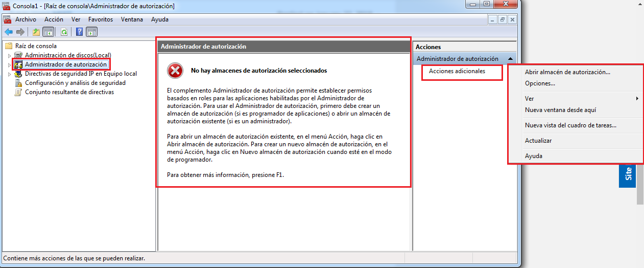The image size is (644, 268).
Task: Open the Ver submenu arrow
Action: tap(637, 98)
